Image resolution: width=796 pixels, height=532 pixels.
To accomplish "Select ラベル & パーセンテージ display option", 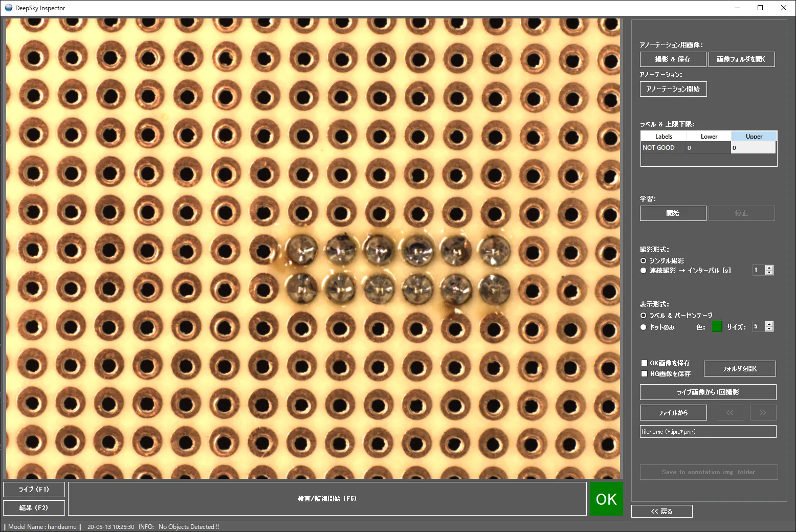I will click(x=644, y=316).
